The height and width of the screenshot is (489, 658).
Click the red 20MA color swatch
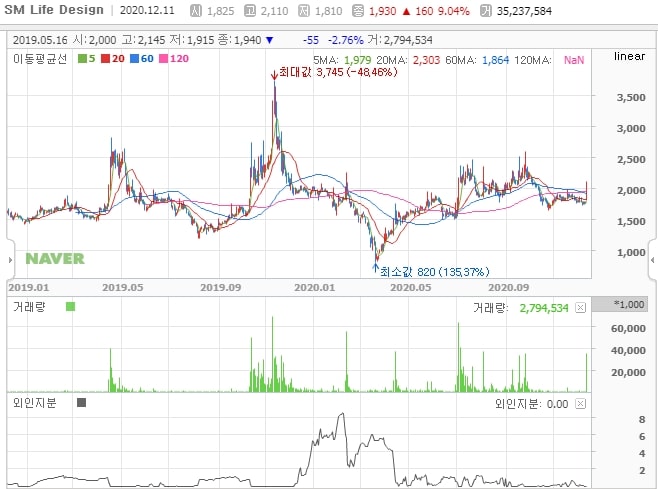105,59
